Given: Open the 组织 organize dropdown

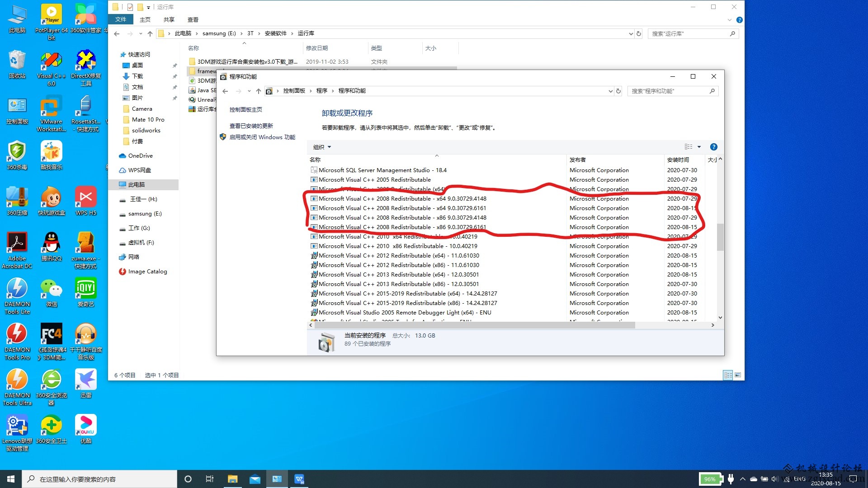Looking at the screenshot, I should (322, 147).
